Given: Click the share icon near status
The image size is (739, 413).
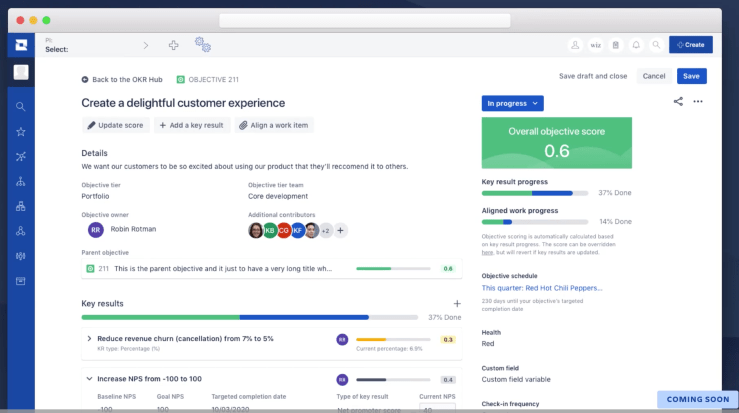Looking at the screenshot, I should coord(678,101).
